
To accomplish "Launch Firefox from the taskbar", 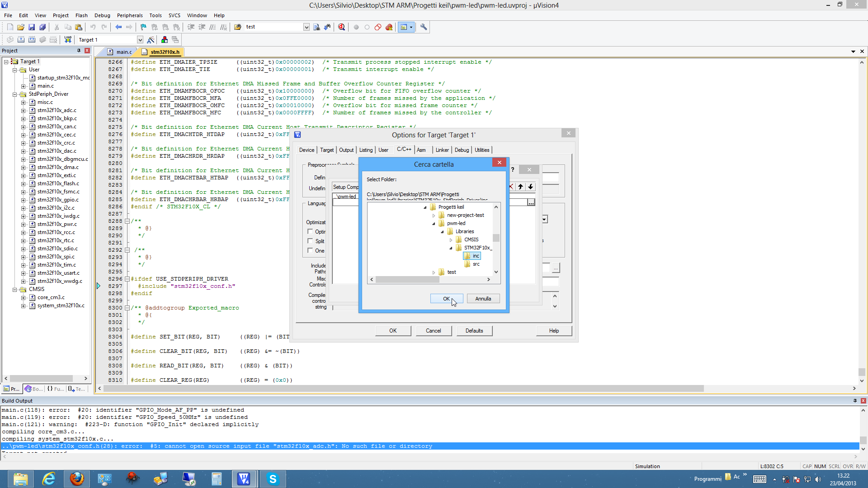I will point(77,479).
